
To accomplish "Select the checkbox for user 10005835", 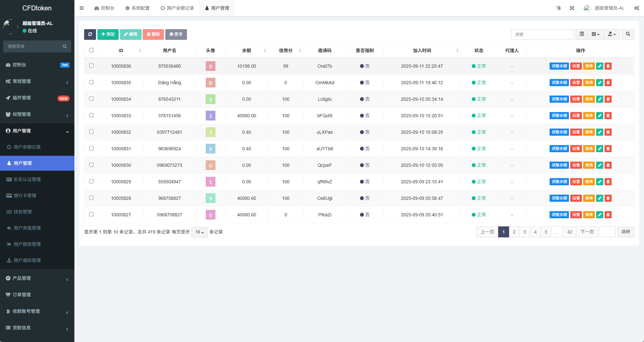I will tap(91, 82).
